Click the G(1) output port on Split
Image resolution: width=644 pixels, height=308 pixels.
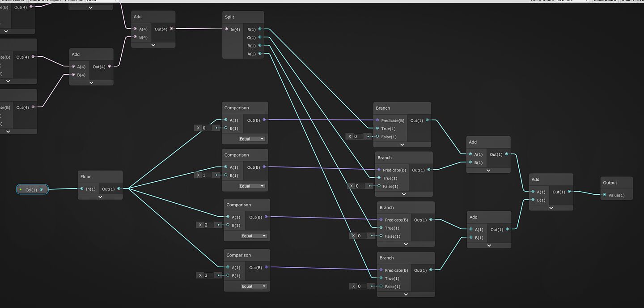260,37
